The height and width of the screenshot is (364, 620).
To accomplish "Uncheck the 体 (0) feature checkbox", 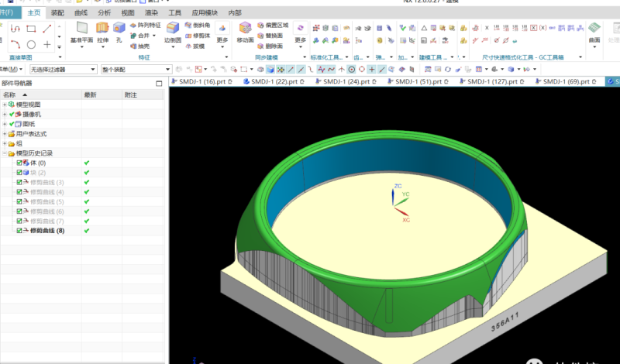I will click(x=19, y=163).
